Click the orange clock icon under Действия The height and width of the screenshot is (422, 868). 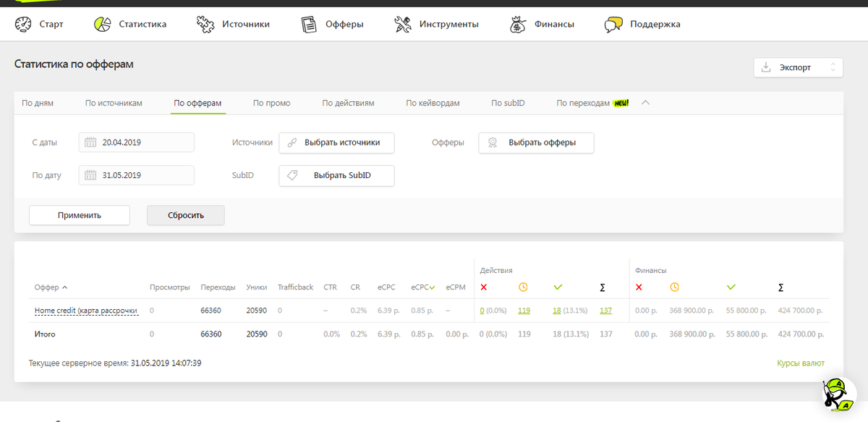[522, 287]
